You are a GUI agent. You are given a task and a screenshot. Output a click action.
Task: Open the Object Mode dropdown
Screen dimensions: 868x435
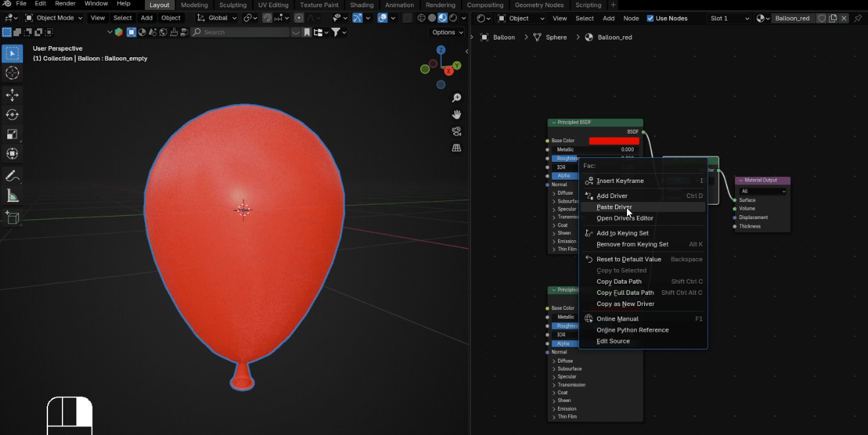[x=54, y=18]
